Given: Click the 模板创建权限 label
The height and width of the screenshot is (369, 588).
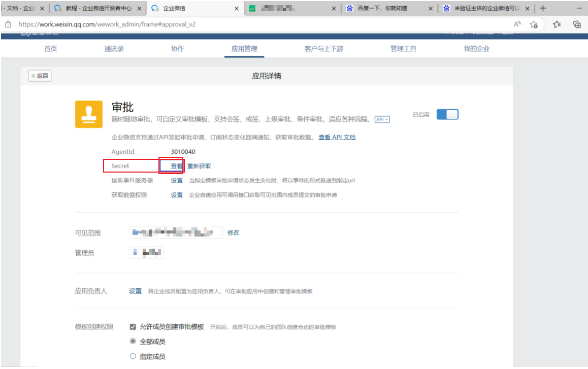Looking at the screenshot, I should (x=94, y=327).
